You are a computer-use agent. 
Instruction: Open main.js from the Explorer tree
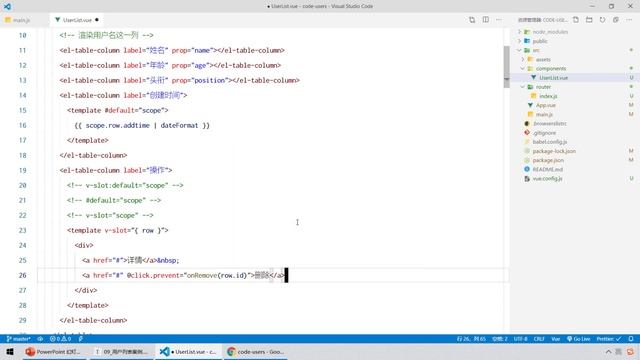(544, 115)
